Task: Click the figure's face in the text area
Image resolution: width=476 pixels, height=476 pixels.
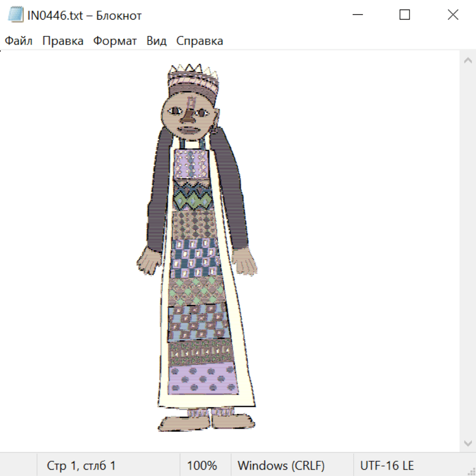Action: pos(188,117)
